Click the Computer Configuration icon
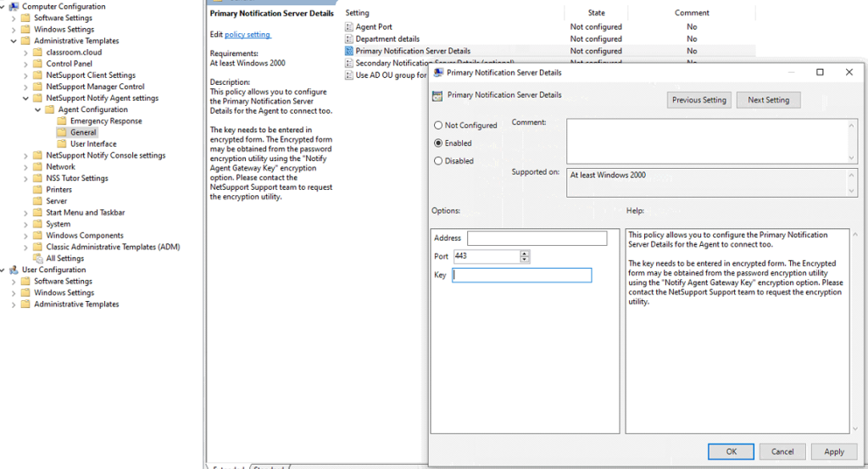 [14, 7]
